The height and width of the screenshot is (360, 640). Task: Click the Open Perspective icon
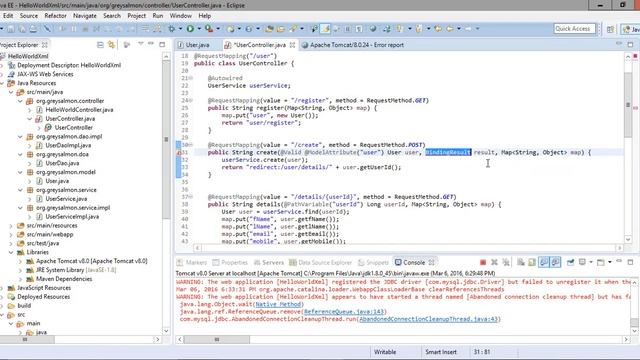[610, 29]
